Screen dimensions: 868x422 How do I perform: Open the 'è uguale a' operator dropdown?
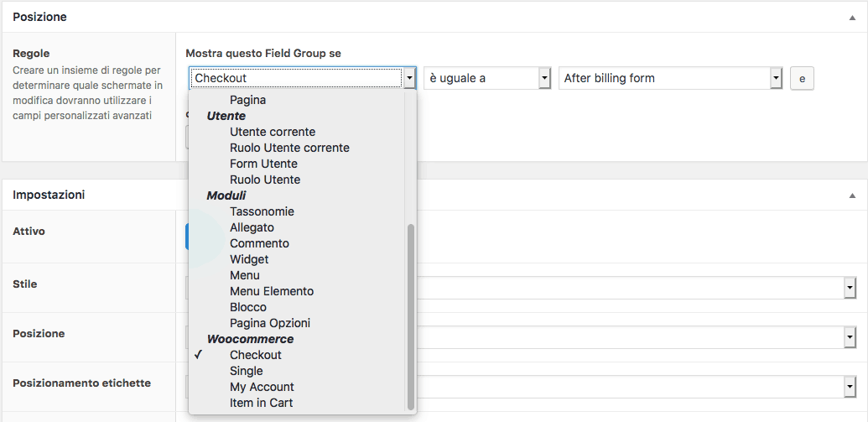pos(487,78)
